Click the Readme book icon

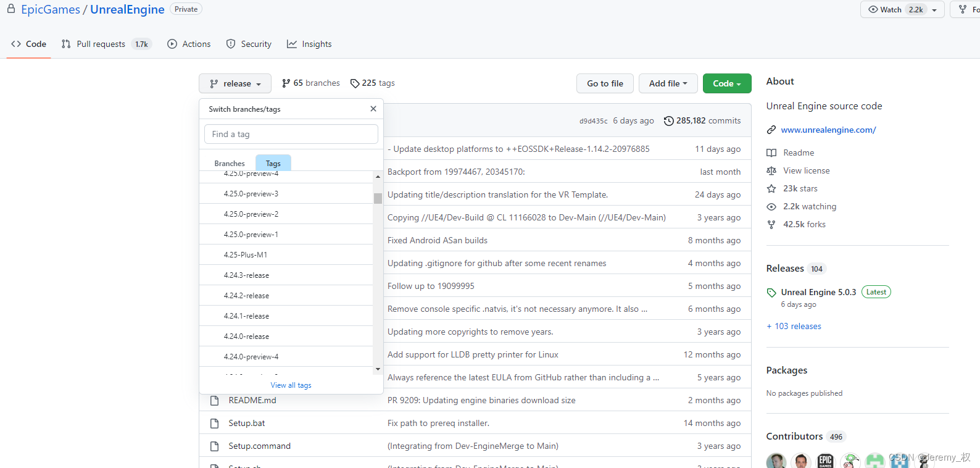point(771,153)
